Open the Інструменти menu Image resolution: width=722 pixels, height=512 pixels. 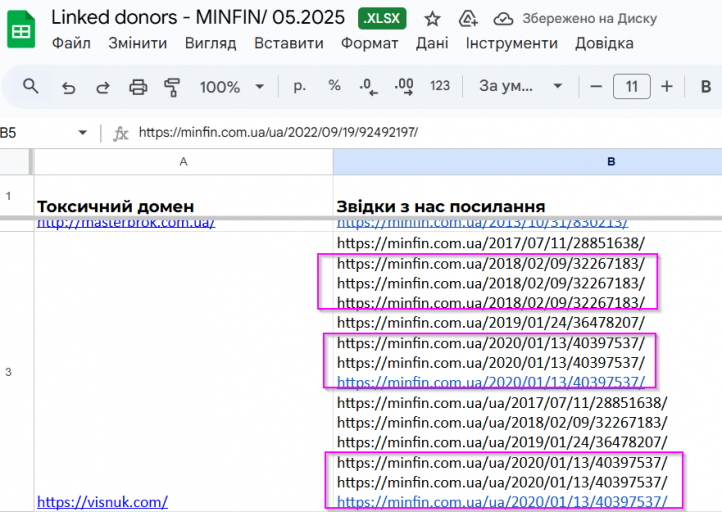(x=512, y=43)
